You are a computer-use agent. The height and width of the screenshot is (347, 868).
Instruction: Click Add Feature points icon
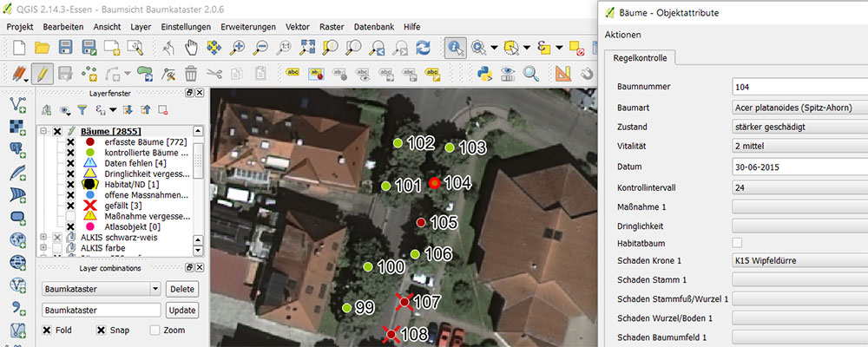coord(89,73)
